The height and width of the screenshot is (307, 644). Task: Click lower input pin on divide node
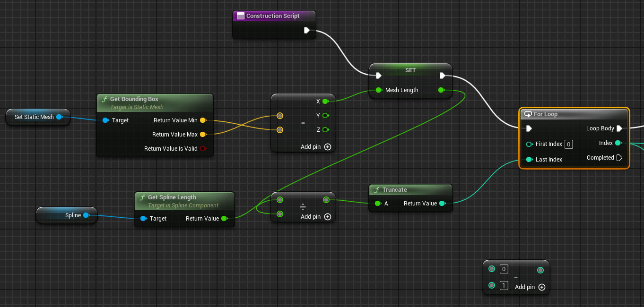pos(280,214)
